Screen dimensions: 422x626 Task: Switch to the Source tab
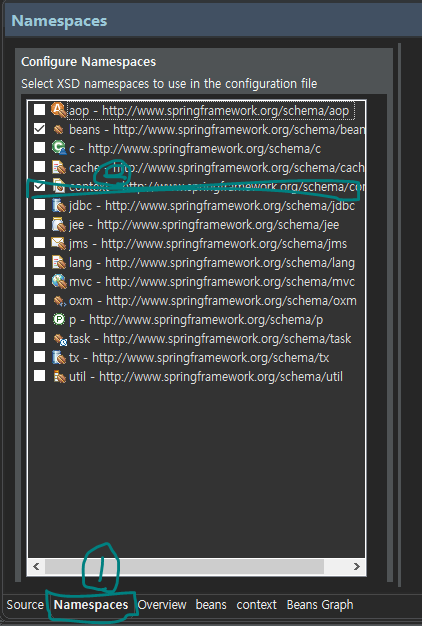pos(25,604)
